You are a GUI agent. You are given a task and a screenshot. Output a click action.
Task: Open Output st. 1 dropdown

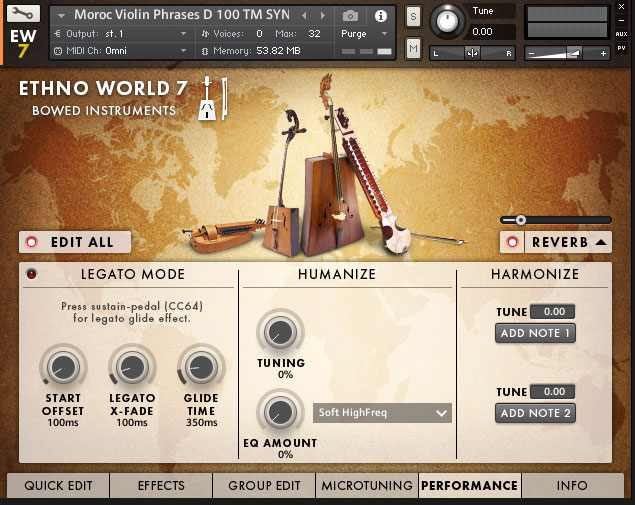pyautogui.click(x=183, y=34)
